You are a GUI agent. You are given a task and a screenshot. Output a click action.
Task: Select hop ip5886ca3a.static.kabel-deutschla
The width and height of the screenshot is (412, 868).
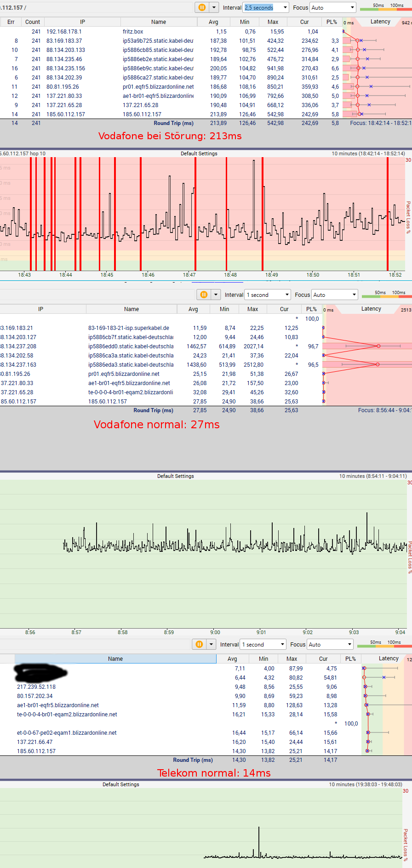pos(131,356)
